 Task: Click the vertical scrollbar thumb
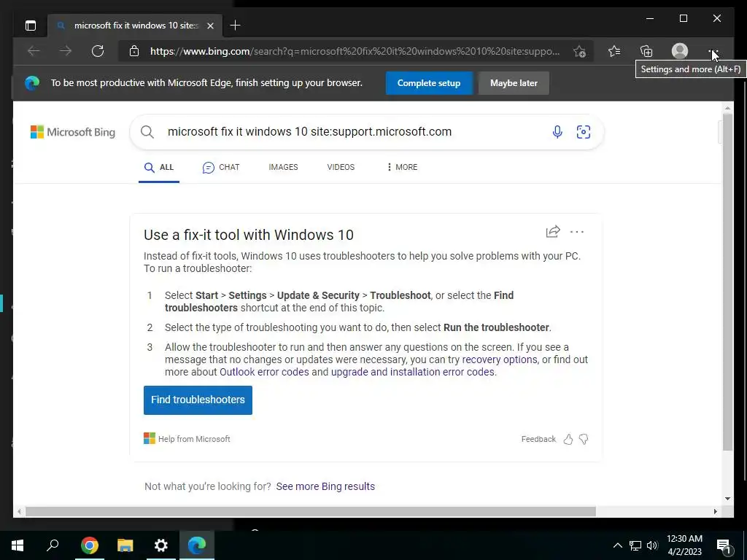727,281
